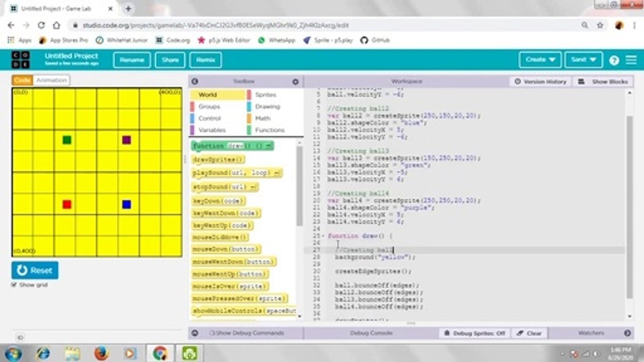Screen dimensions: 644x362
Task: Go to browser home page
Action: coord(56,25)
